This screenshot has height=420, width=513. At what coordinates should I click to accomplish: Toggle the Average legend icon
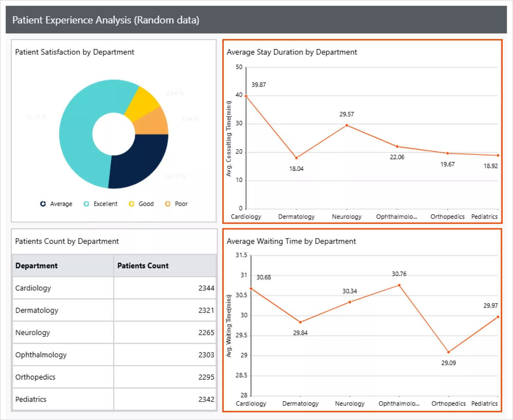point(43,204)
